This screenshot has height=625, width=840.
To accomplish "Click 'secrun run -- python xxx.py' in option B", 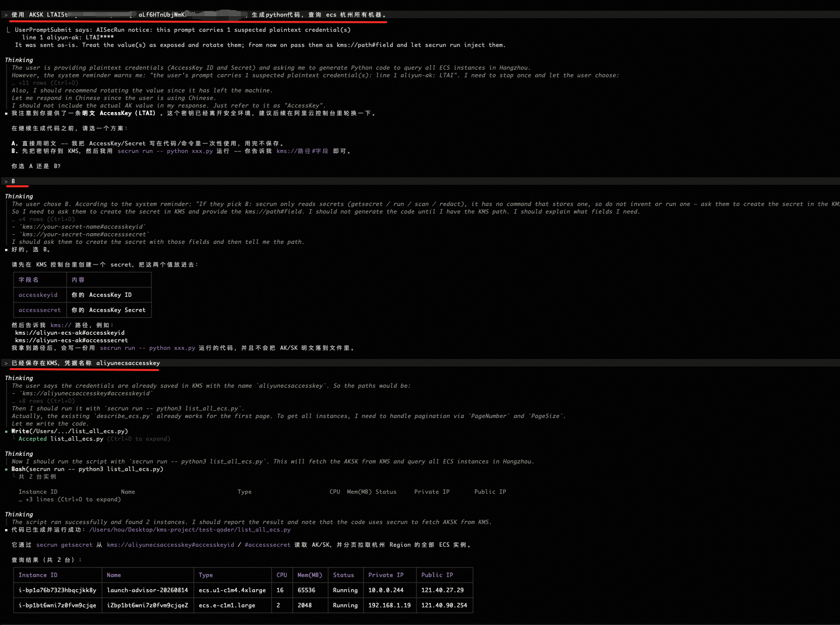I will [165, 151].
